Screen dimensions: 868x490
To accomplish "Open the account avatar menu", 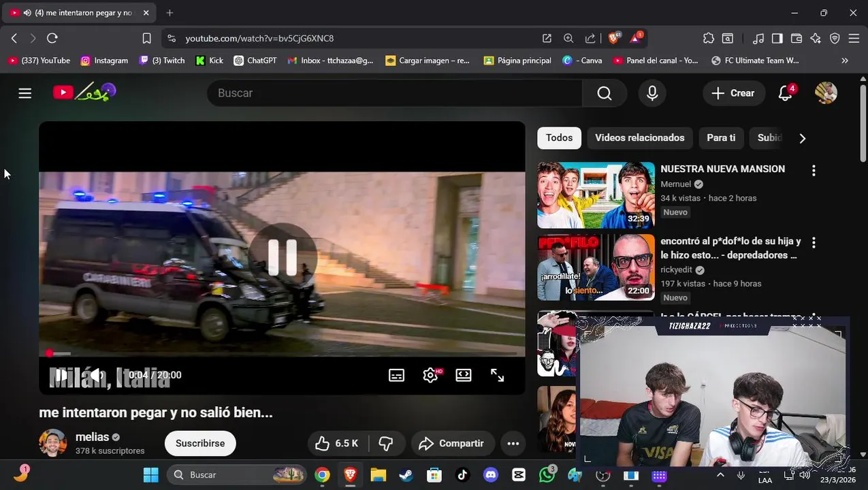I will (826, 93).
